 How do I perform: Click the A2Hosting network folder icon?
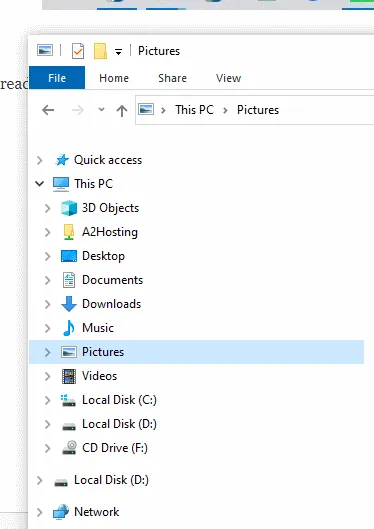point(69,232)
